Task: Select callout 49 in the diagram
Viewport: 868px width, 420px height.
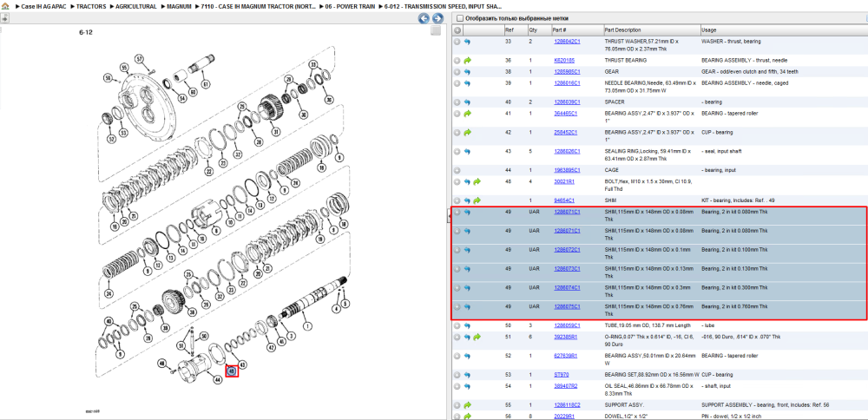Action: coord(232,371)
